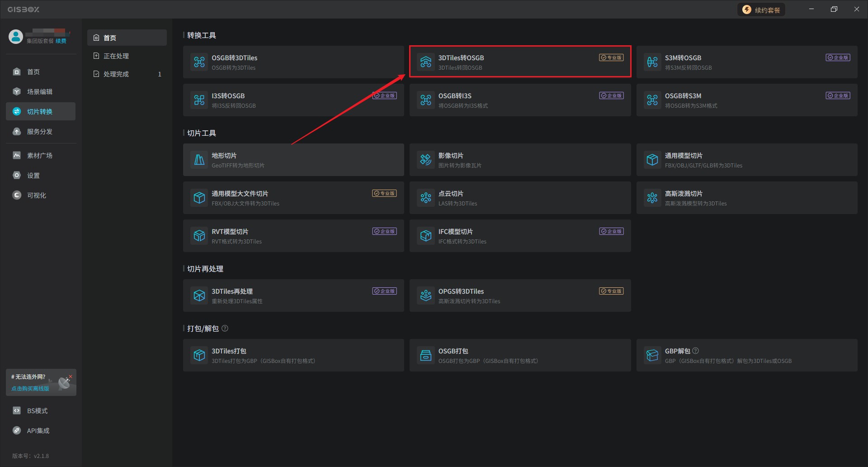Open the OSGB打包 package icon

[x=426, y=355]
